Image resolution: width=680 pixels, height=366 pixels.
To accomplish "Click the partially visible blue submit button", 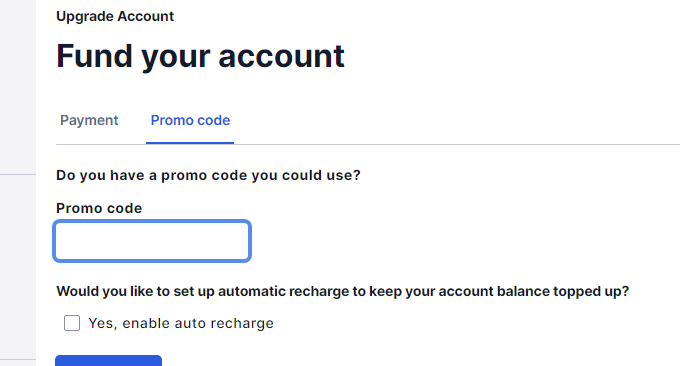I will click(108, 361).
